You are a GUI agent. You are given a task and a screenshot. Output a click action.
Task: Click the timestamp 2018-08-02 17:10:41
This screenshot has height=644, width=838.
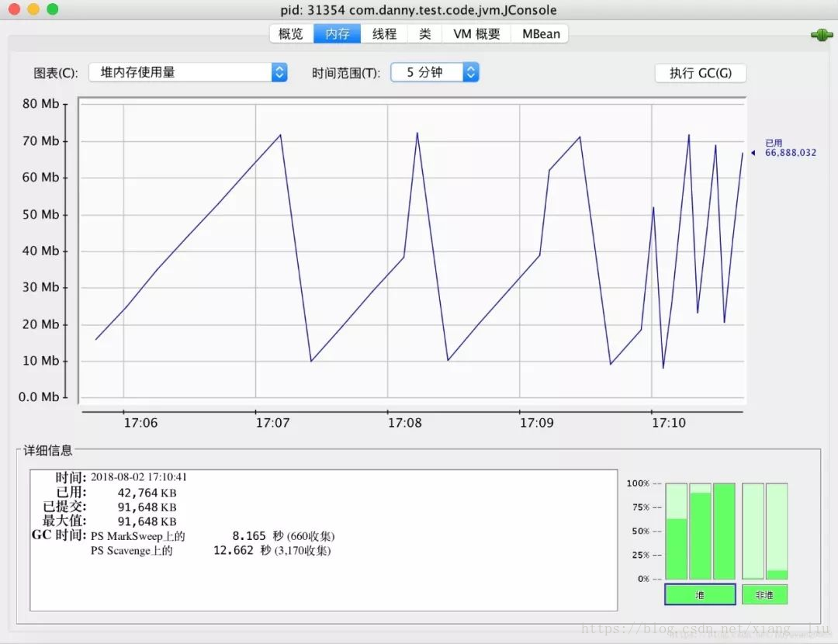tap(138, 476)
